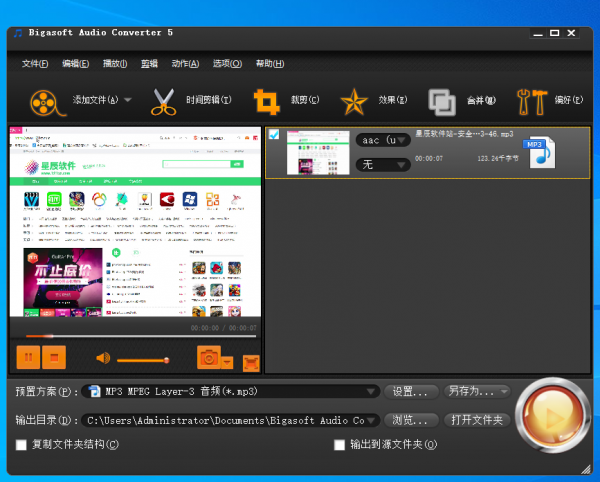
Task: Expand the snapshot options dropdown arrow
Action: (227, 362)
